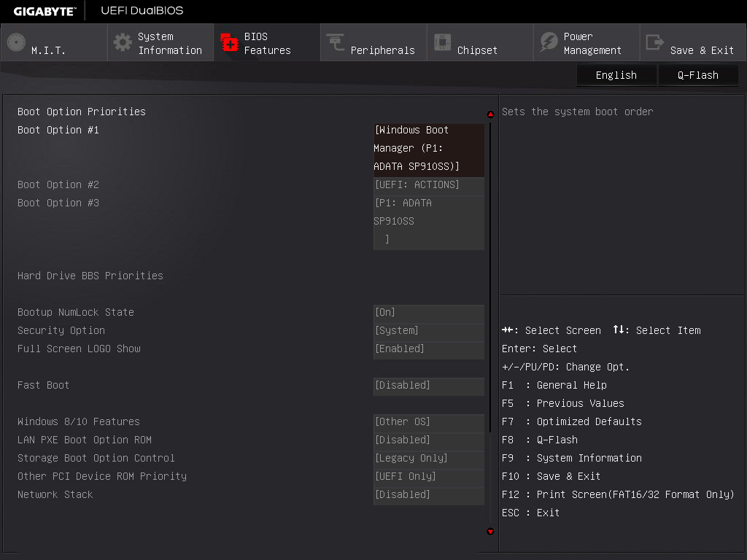
Task: Click the F1 General Help line
Action: 554,385
